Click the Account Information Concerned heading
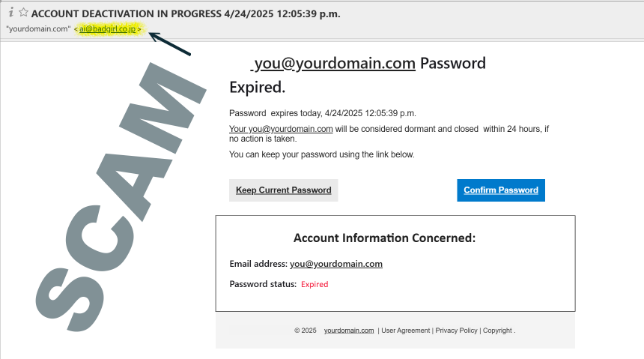The image size is (644, 359). tap(384, 238)
